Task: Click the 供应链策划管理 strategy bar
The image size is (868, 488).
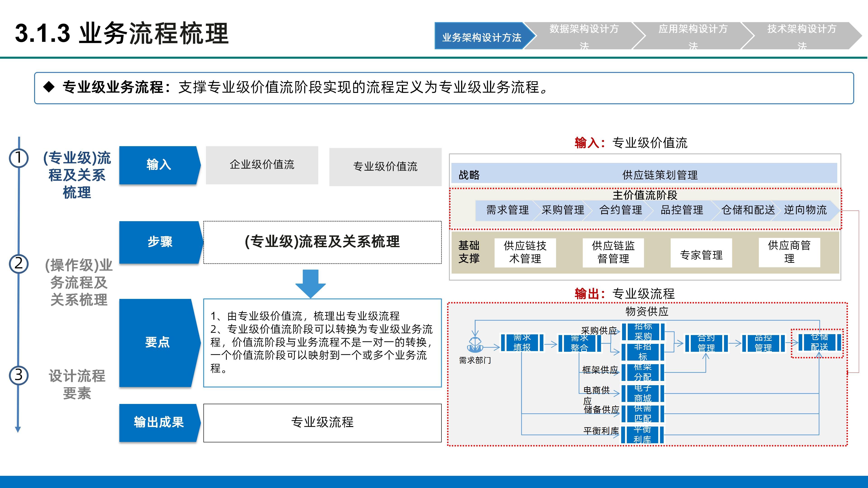Action: pyautogui.click(x=644, y=174)
